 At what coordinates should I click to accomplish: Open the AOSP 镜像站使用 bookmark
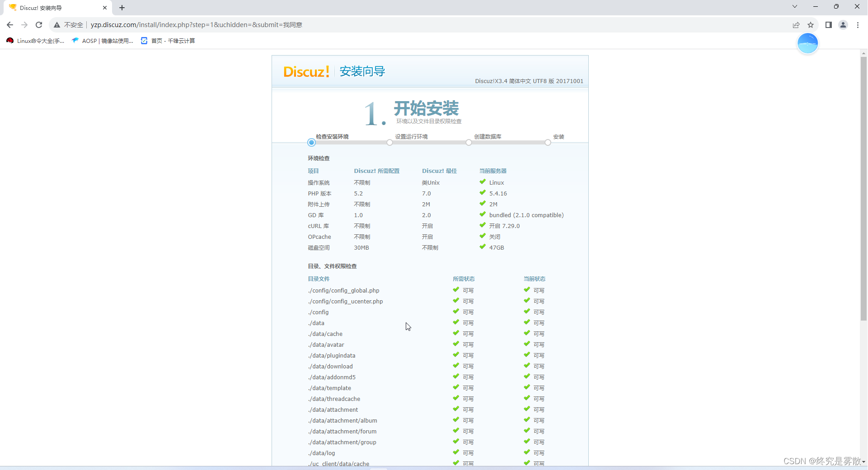coord(103,41)
